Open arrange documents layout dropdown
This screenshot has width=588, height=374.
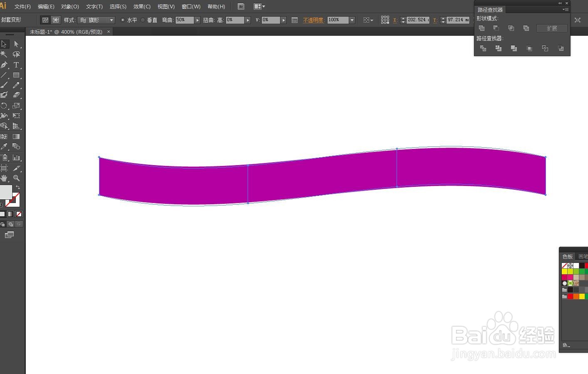tap(259, 7)
